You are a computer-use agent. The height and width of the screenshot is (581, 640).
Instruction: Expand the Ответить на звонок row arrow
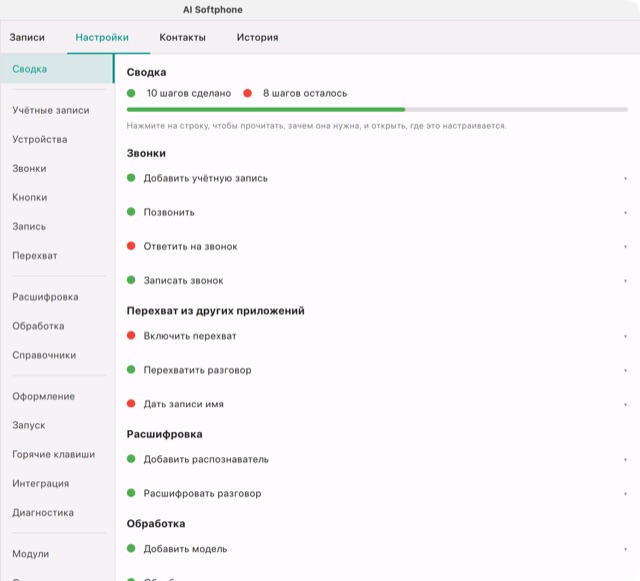tap(625, 247)
